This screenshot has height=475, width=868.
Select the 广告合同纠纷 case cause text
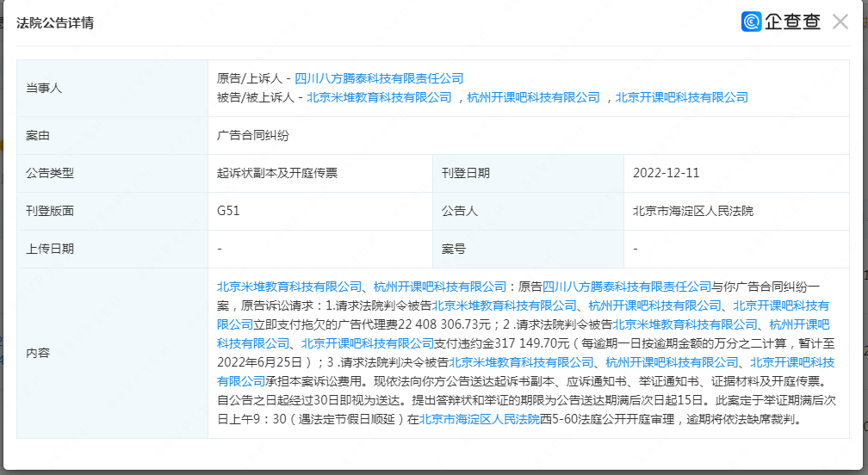[x=253, y=135]
